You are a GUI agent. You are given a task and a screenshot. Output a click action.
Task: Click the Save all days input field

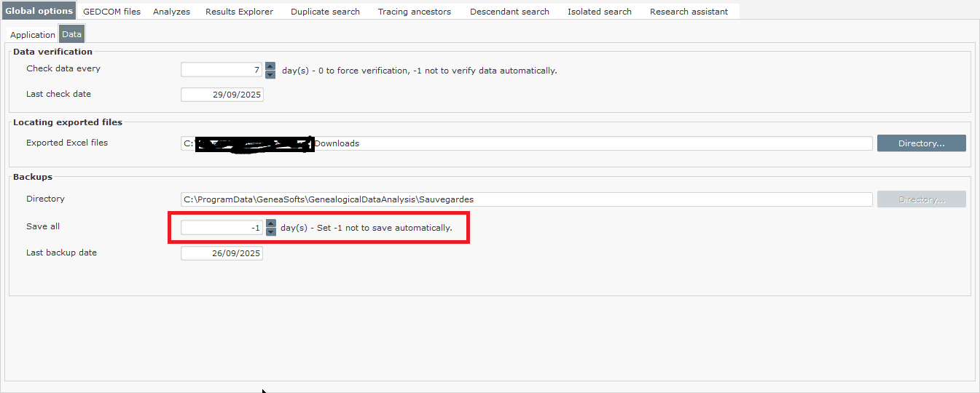tap(222, 228)
